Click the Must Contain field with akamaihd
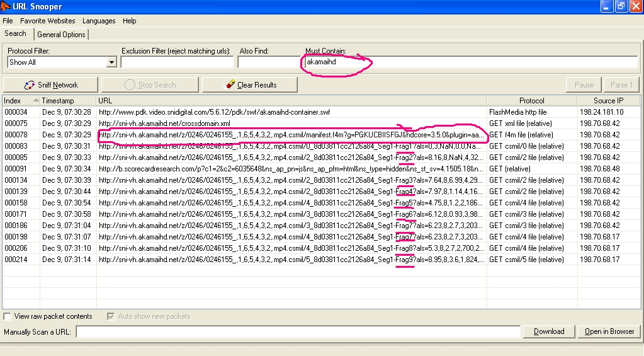Image resolution: width=644 pixels, height=356 pixels. coord(470,62)
